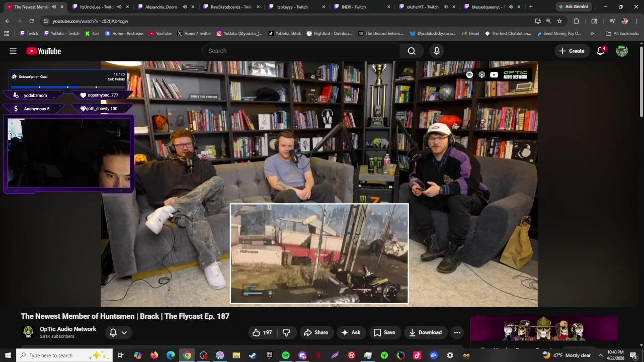The image size is (644, 362).
Task: Show more bookmarks overflow chevron
Action: coord(592,34)
